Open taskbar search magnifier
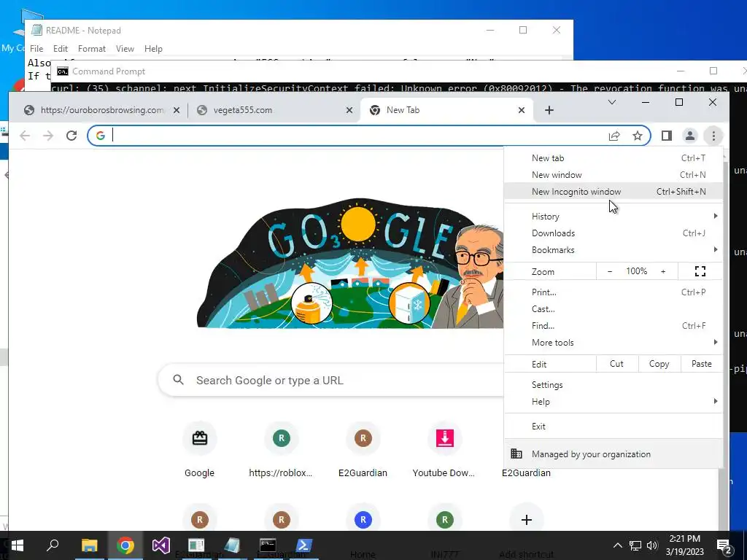This screenshot has height=560, width=747. [53, 545]
